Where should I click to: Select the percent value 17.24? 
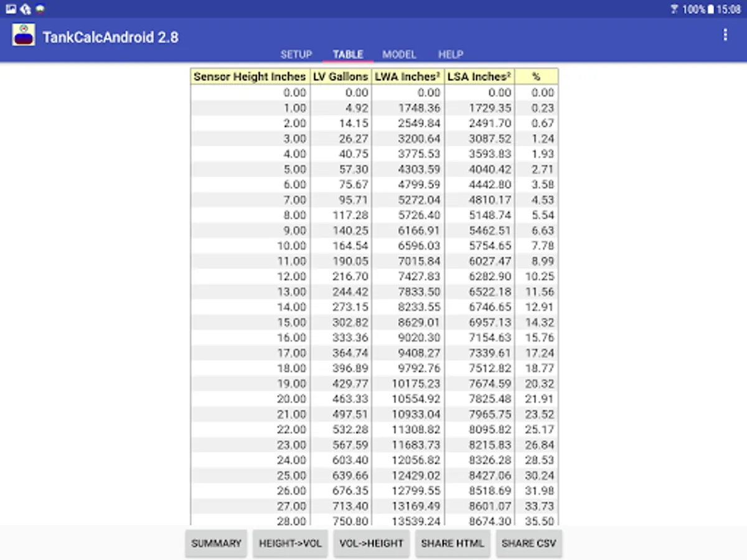[540, 353]
